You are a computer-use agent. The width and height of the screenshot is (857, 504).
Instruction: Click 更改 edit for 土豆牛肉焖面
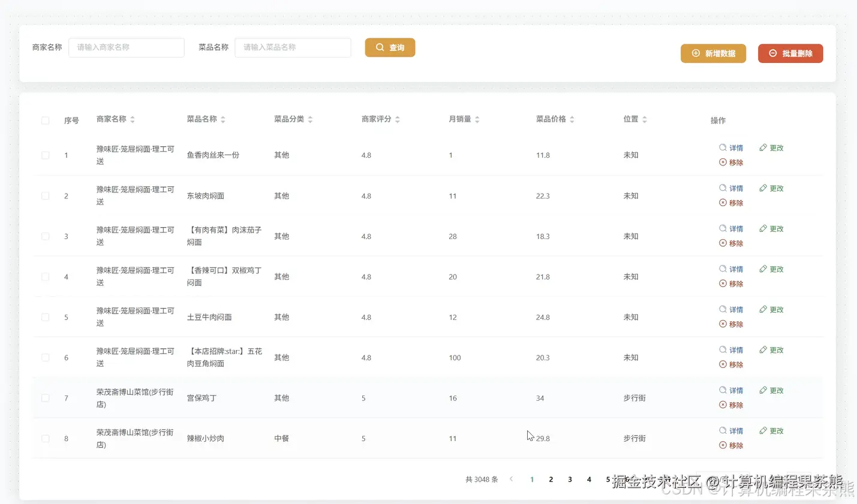pyautogui.click(x=771, y=310)
